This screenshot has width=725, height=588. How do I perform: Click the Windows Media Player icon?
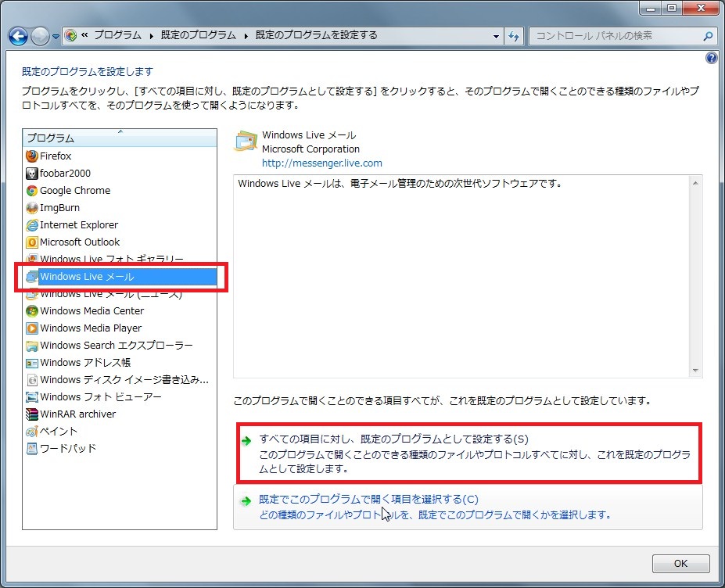pyautogui.click(x=32, y=328)
